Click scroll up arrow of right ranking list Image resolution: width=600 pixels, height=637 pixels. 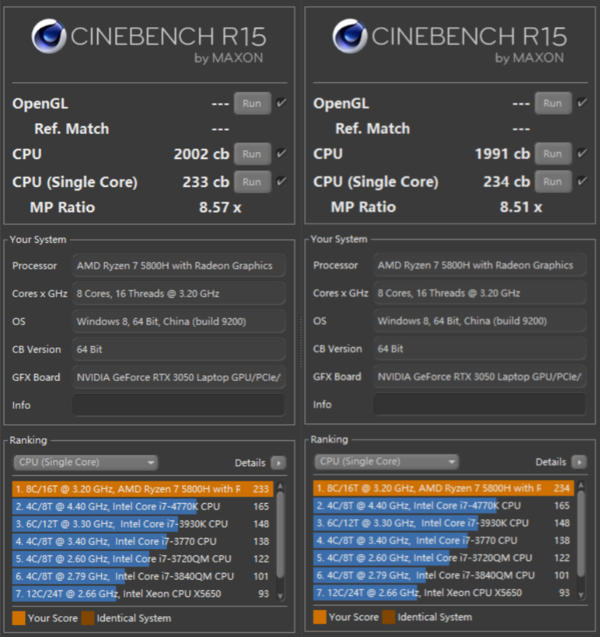pos(581,485)
